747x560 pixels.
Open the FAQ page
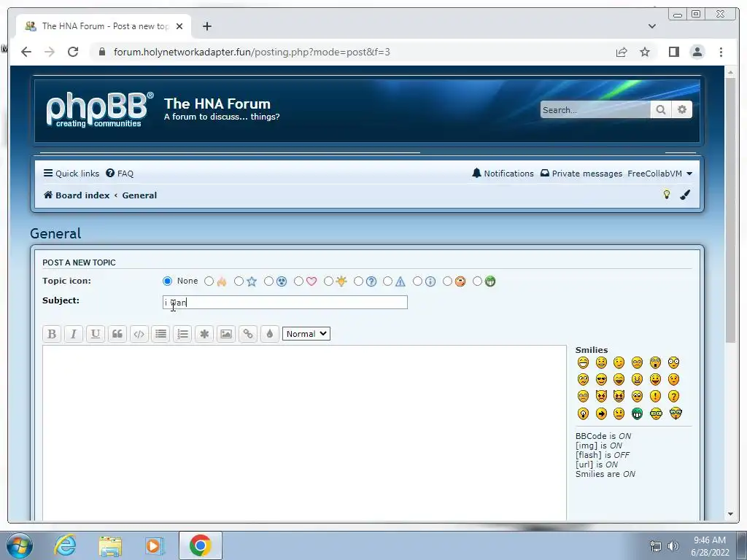[x=120, y=174]
